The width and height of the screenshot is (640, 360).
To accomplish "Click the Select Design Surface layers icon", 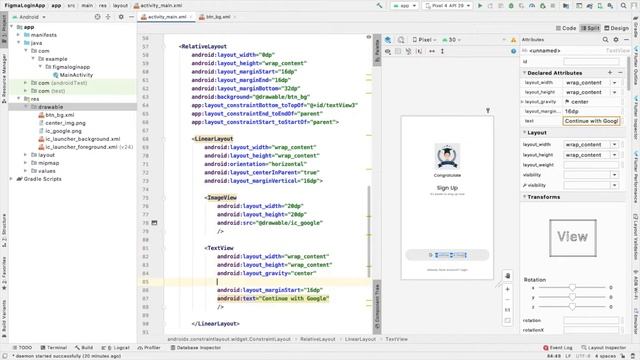I will click(x=388, y=40).
